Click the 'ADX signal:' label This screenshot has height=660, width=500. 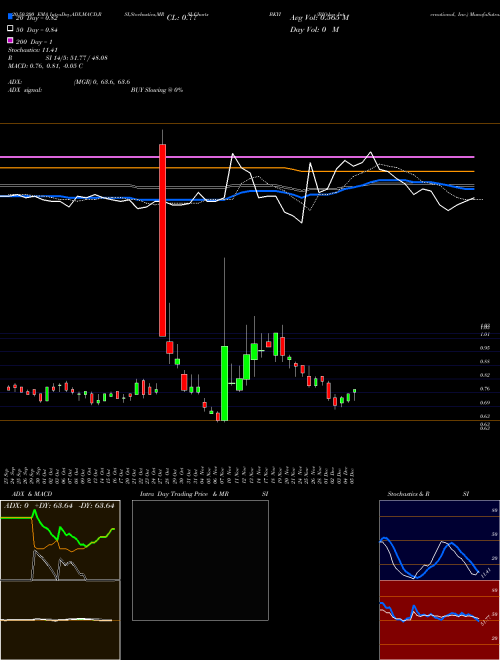(x=25, y=90)
